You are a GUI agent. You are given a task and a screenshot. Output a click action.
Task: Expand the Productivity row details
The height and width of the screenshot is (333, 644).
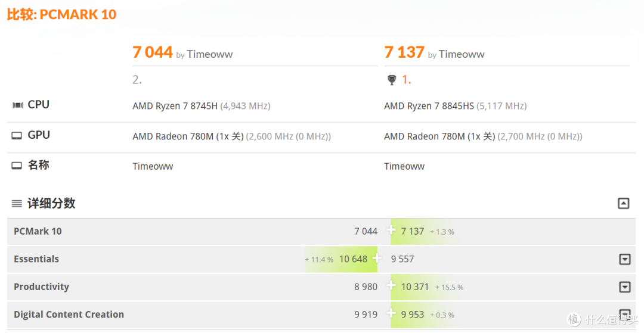coord(624,287)
